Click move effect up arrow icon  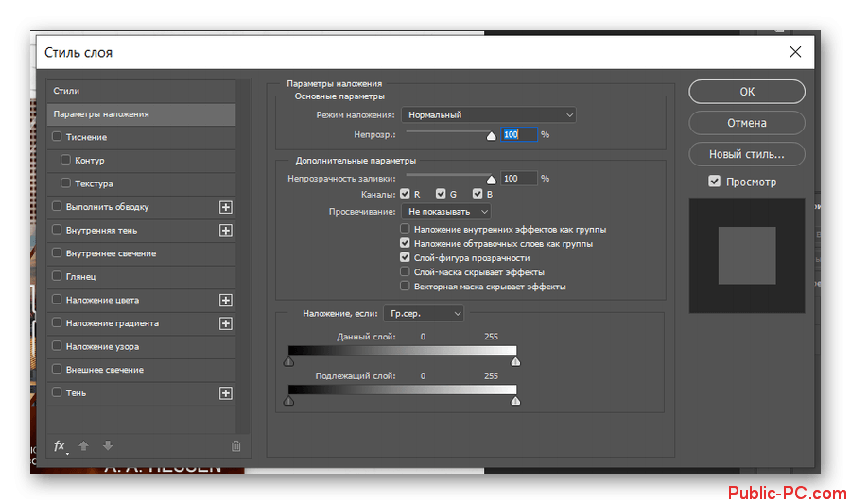(83, 445)
